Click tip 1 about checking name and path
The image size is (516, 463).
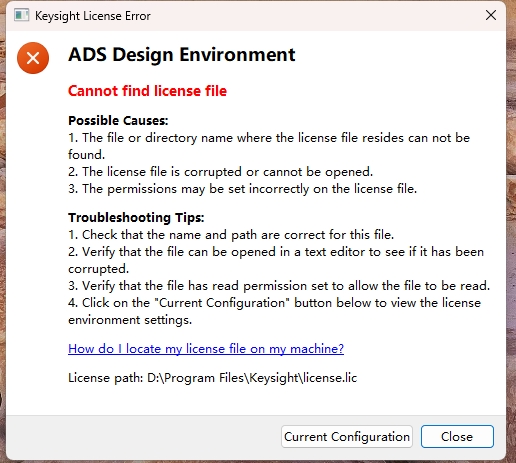pos(231,235)
